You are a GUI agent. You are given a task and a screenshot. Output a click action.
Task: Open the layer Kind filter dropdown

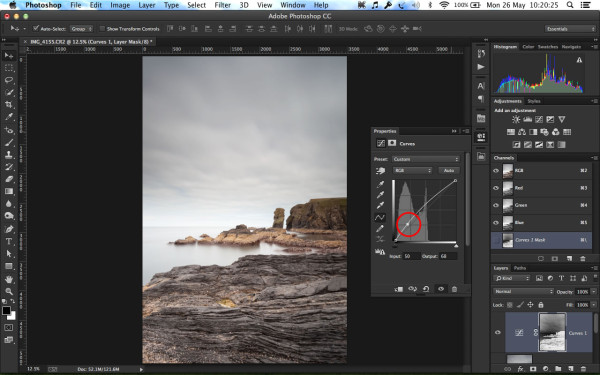[x=512, y=278]
